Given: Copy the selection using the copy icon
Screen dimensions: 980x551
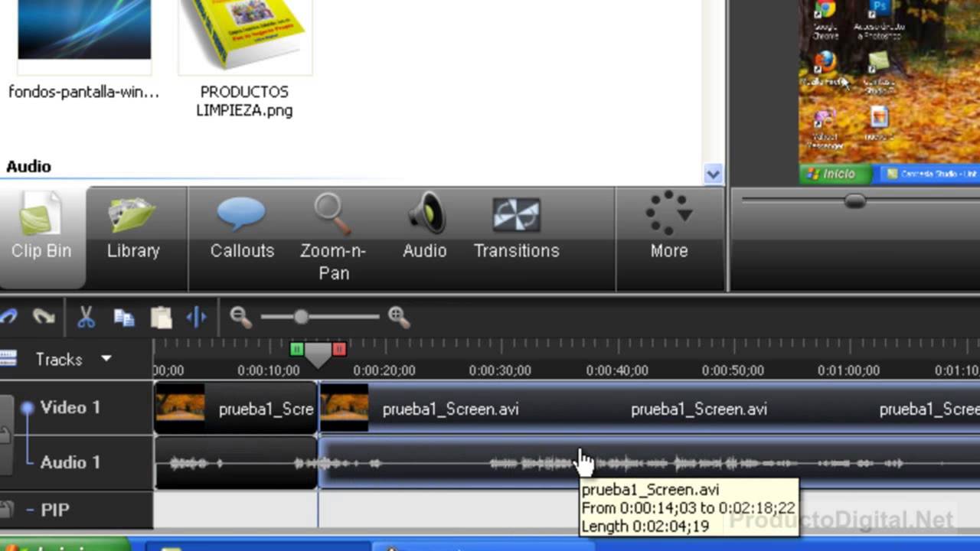Looking at the screenshot, I should (x=124, y=317).
